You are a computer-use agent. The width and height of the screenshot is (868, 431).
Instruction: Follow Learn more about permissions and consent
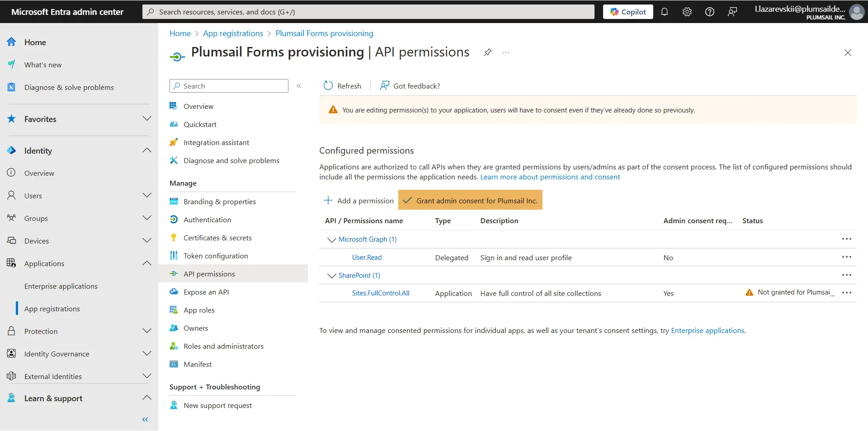tap(550, 177)
